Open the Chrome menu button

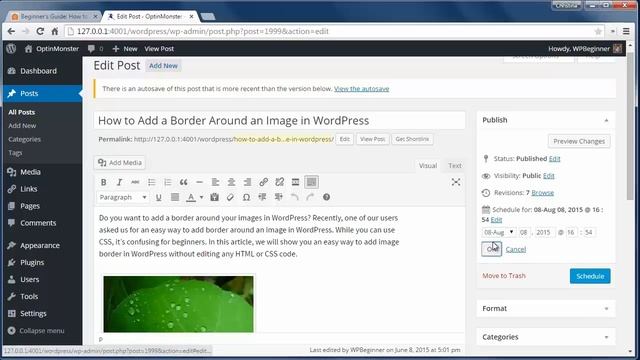pos(627,31)
